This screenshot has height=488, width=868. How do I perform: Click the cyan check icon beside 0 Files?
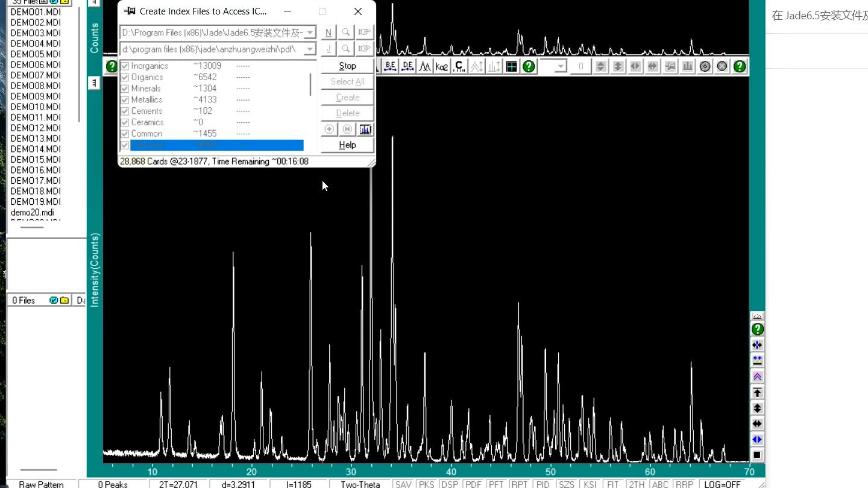click(x=54, y=300)
